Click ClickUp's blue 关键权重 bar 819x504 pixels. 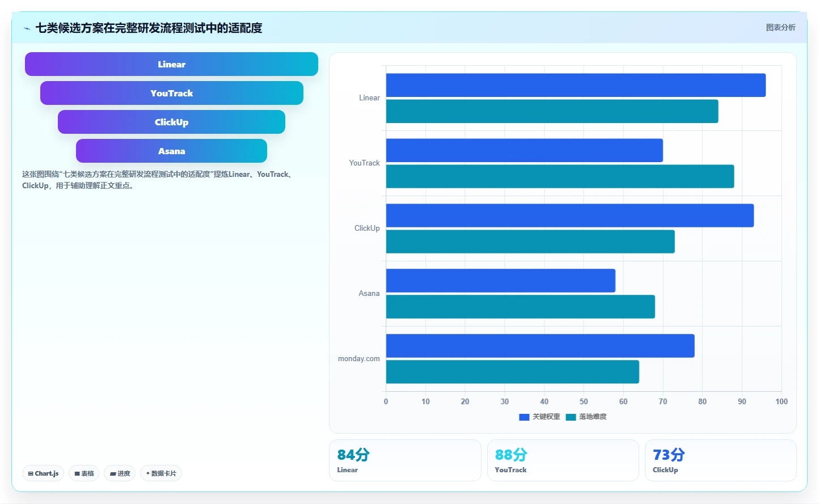570,215
